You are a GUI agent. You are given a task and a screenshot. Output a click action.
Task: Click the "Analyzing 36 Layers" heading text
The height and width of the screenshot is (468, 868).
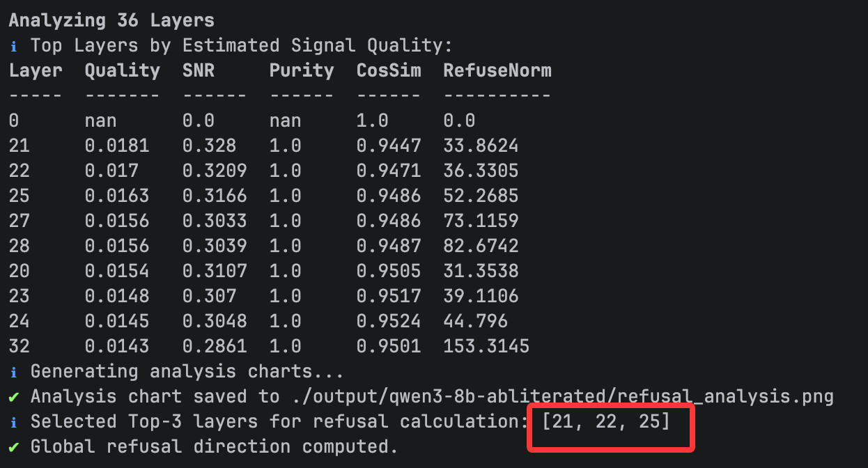pos(111,20)
